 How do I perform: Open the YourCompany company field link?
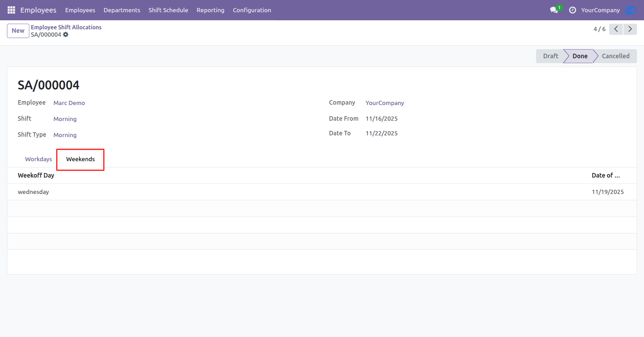(x=385, y=103)
